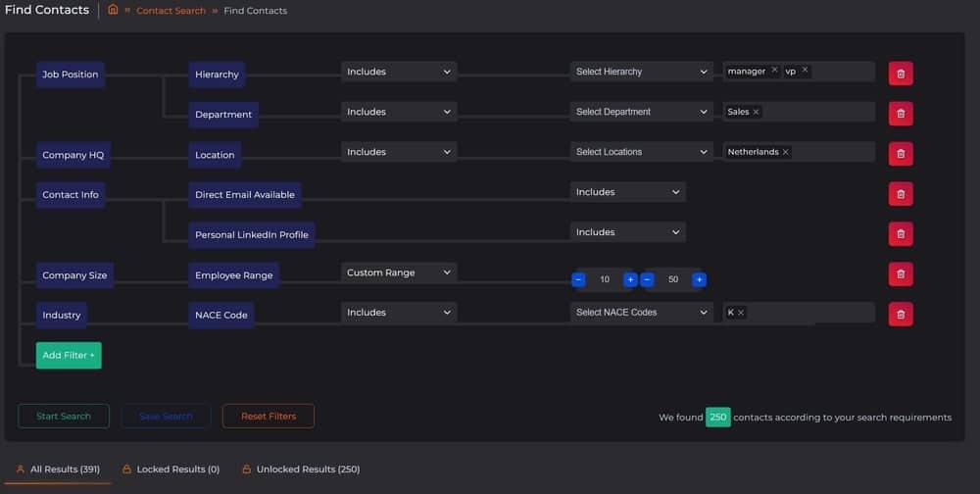
Task: Delete the Hierarchy filter row
Action: [900, 74]
